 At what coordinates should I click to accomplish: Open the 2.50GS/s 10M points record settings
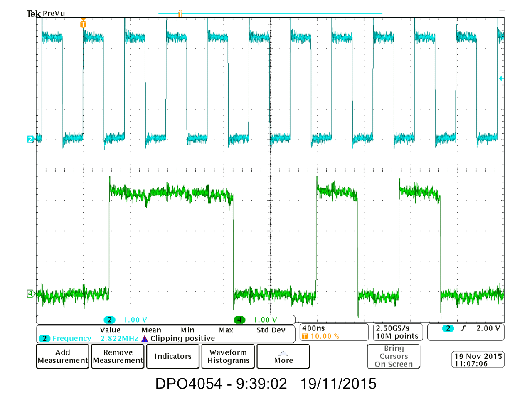(x=397, y=332)
